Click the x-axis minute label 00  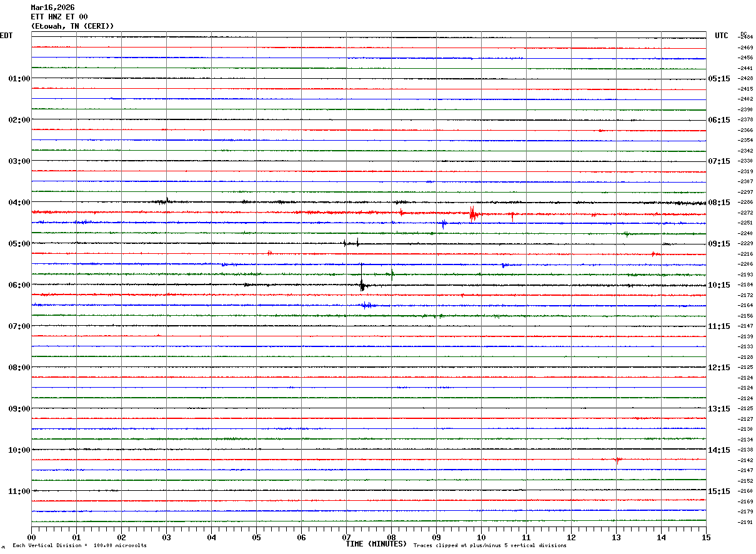tap(31, 537)
